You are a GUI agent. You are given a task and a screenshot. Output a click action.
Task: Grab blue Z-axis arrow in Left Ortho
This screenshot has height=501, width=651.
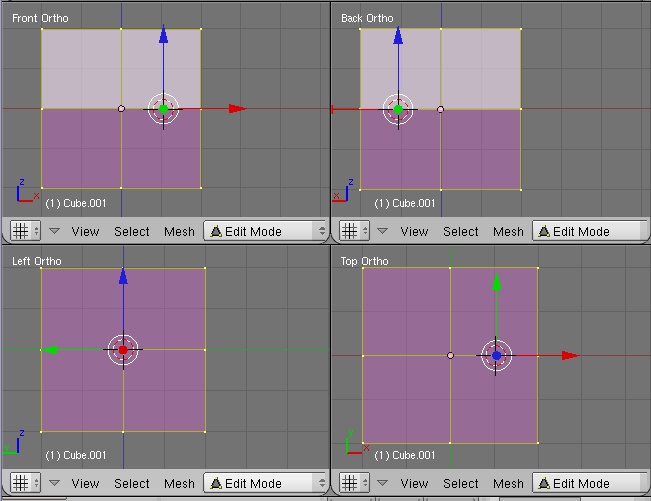[123, 276]
